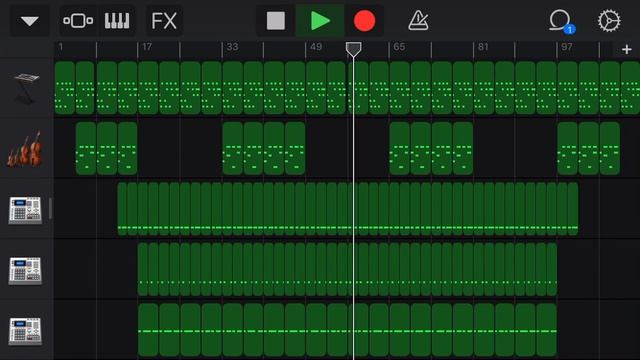Screen dimensions: 640x360
Task: Add song section with plus button
Action: coord(627,50)
